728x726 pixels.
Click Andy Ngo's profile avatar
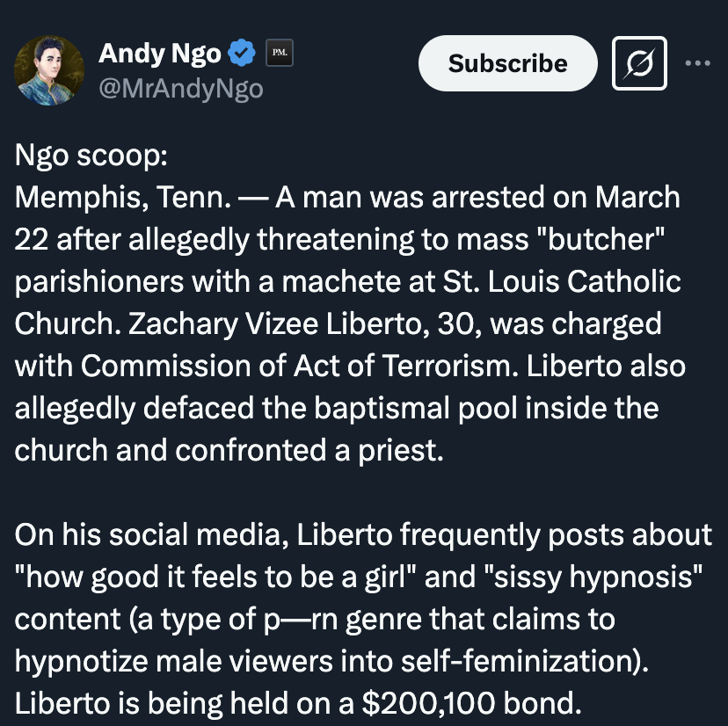pyautogui.click(x=50, y=70)
